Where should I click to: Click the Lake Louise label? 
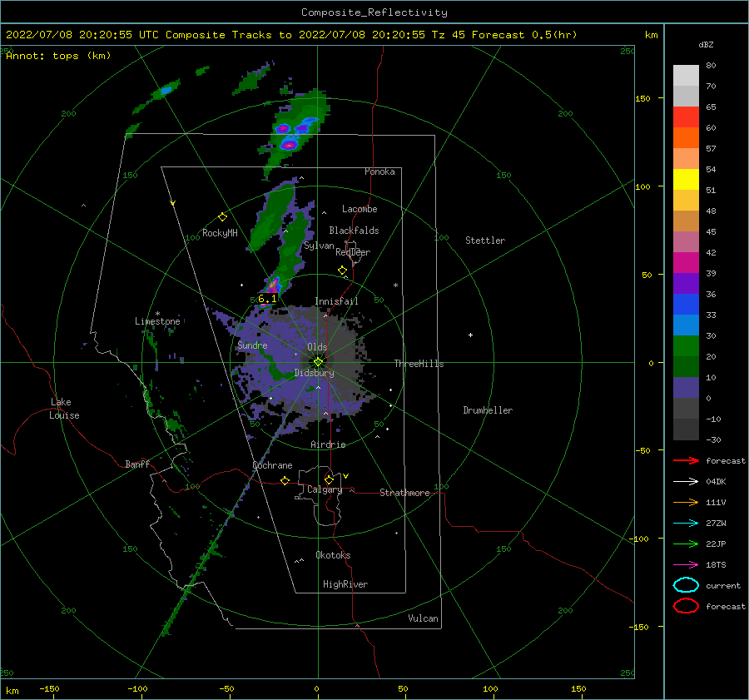64,409
